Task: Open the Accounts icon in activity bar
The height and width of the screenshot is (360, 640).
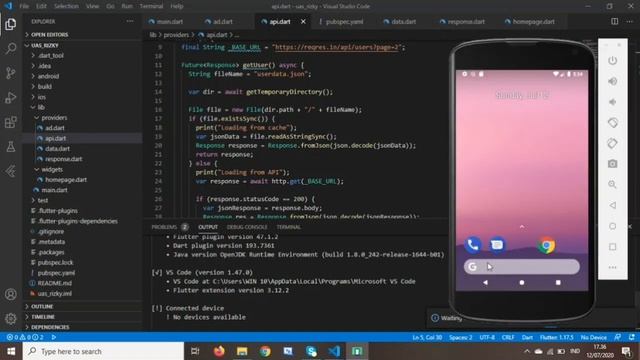Action: pyautogui.click(x=11, y=294)
